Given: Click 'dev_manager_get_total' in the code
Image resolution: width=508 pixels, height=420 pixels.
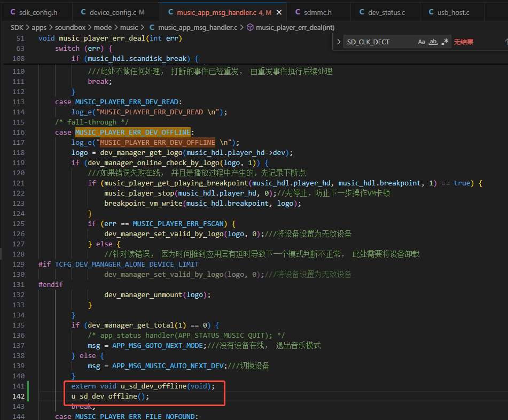Looking at the screenshot, I should [x=131, y=325].
